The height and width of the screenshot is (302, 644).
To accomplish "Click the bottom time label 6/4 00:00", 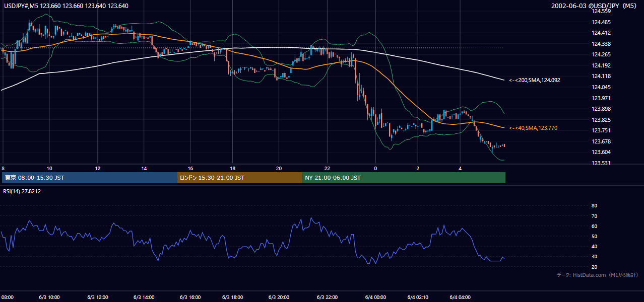I will (375, 297).
